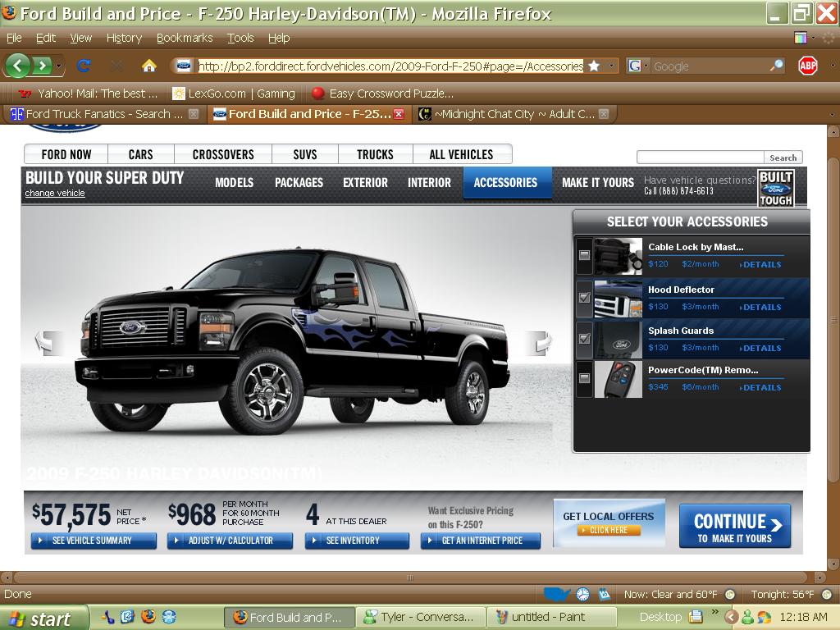Close the Ford Build and Price tab
Image resolution: width=840 pixels, height=630 pixels.
[399, 114]
